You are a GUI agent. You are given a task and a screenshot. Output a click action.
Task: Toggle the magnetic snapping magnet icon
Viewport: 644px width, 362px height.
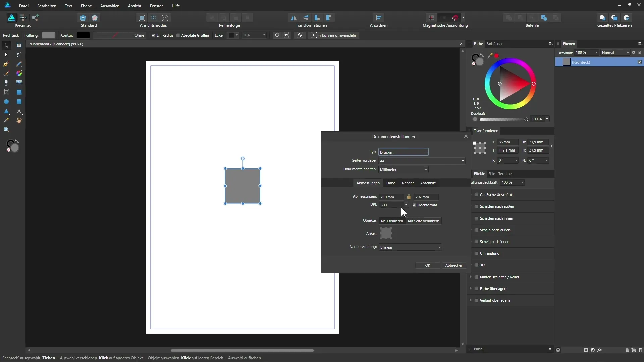[x=455, y=18]
